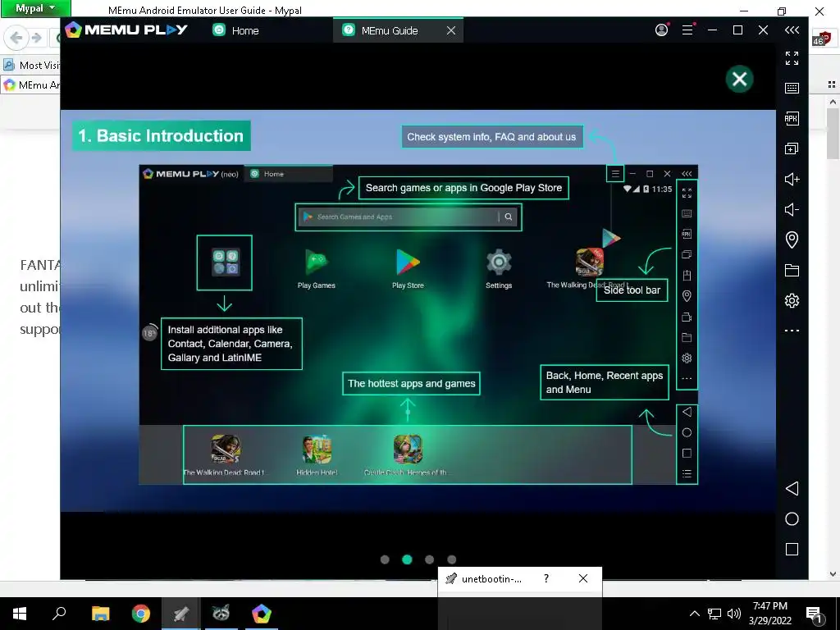This screenshot has height=630, width=840.
Task: Open File Explorer from taskbar
Action: [x=100, y=614]
